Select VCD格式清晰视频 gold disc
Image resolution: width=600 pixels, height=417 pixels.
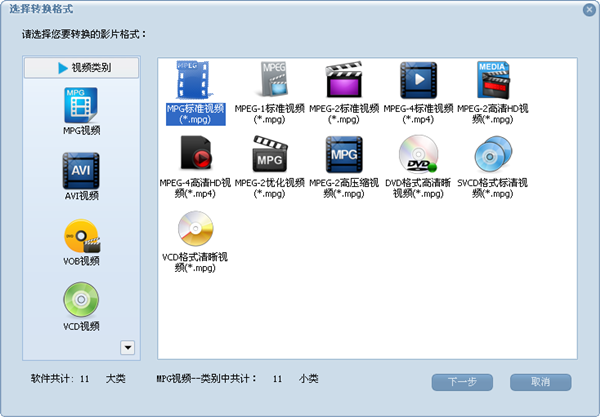[x=196, y=228]
